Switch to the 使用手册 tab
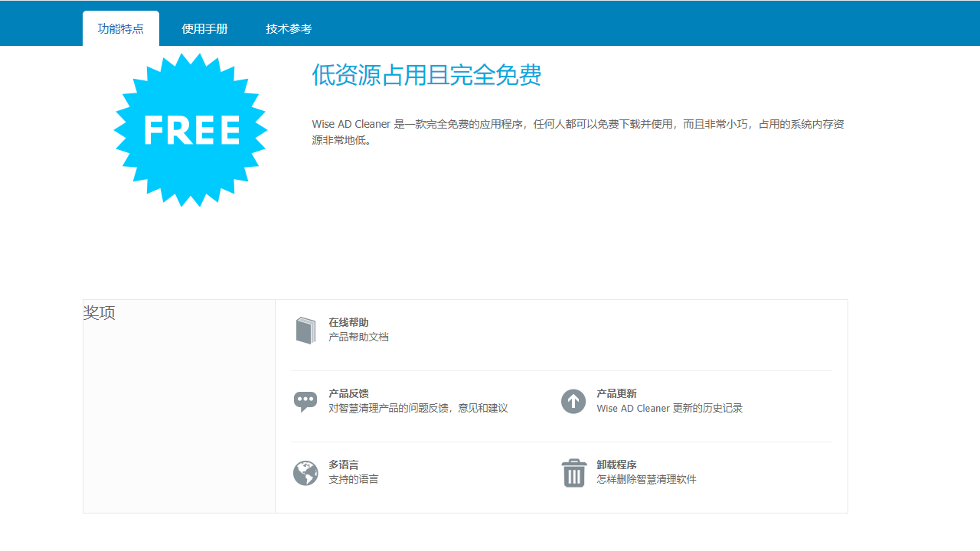 pyautogui.click(x=204, y=28)
